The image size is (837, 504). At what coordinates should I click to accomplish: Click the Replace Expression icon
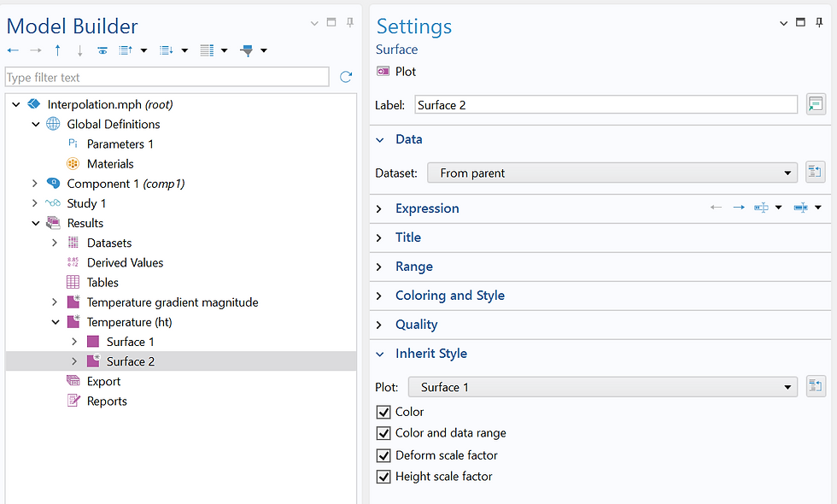coord(761,207)
